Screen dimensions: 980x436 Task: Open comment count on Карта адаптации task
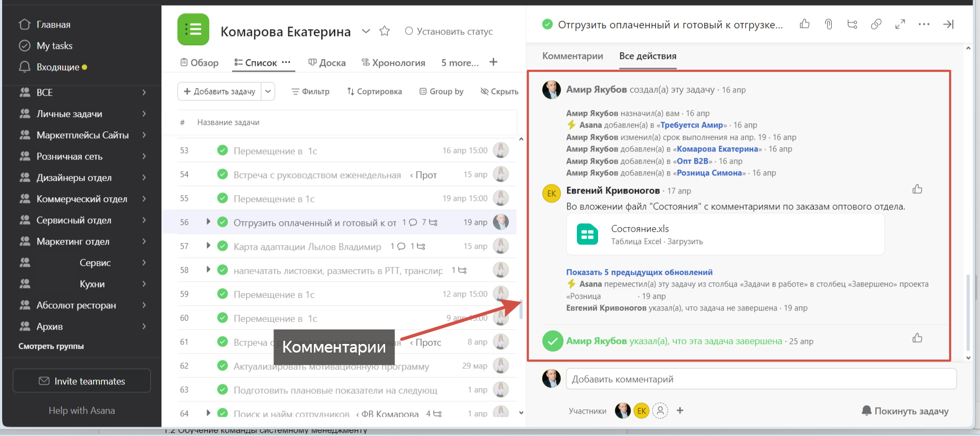pyautogui.click(x=398, y=246)
